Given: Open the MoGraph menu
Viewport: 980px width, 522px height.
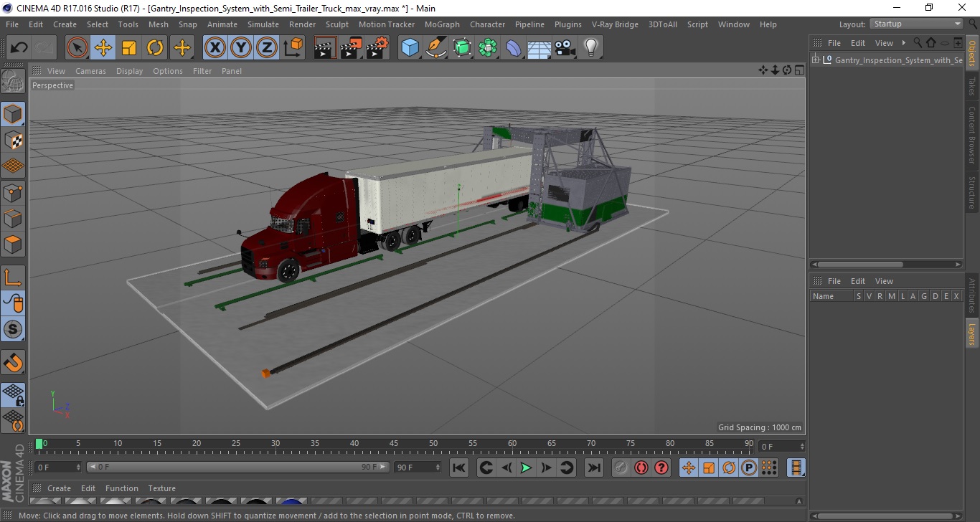Looking at the screenshot, I should 442,24.
